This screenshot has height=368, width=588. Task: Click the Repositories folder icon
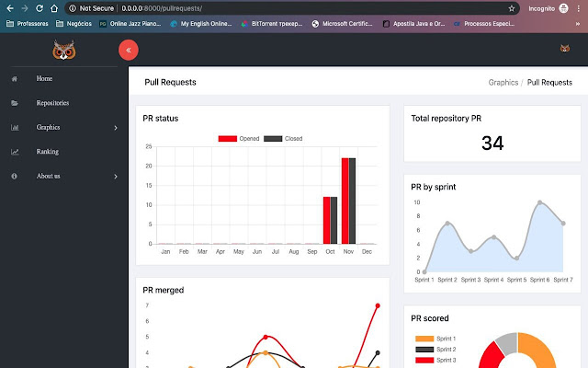pos(15,103)
